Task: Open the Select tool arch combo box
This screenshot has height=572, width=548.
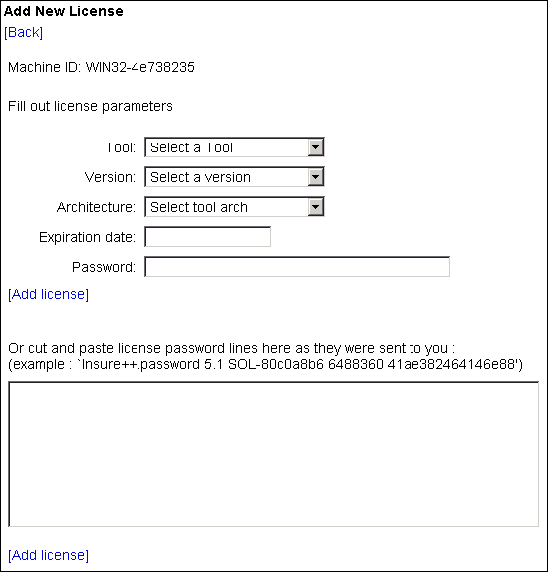Action: [234, 207]
